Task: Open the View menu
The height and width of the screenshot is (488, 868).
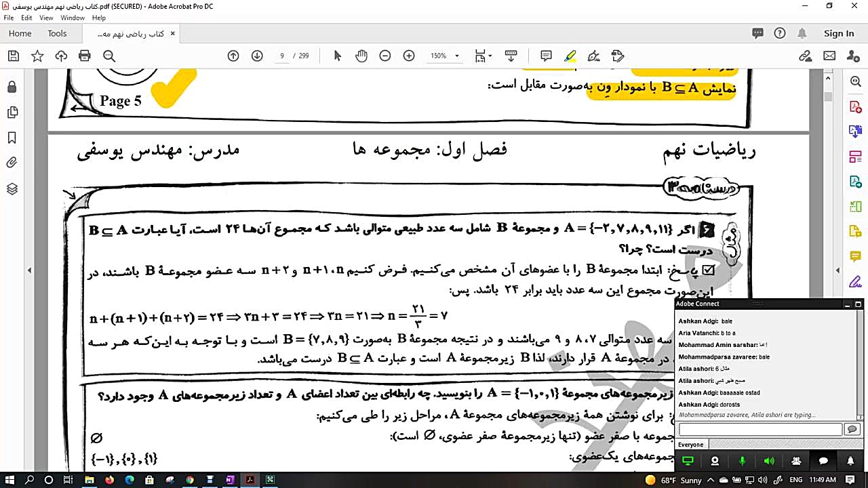Action: pos(46,18)
